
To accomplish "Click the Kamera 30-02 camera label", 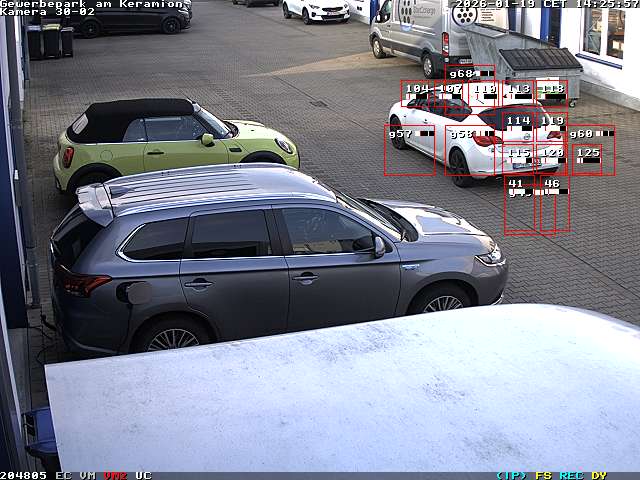I will click(47, 12).
